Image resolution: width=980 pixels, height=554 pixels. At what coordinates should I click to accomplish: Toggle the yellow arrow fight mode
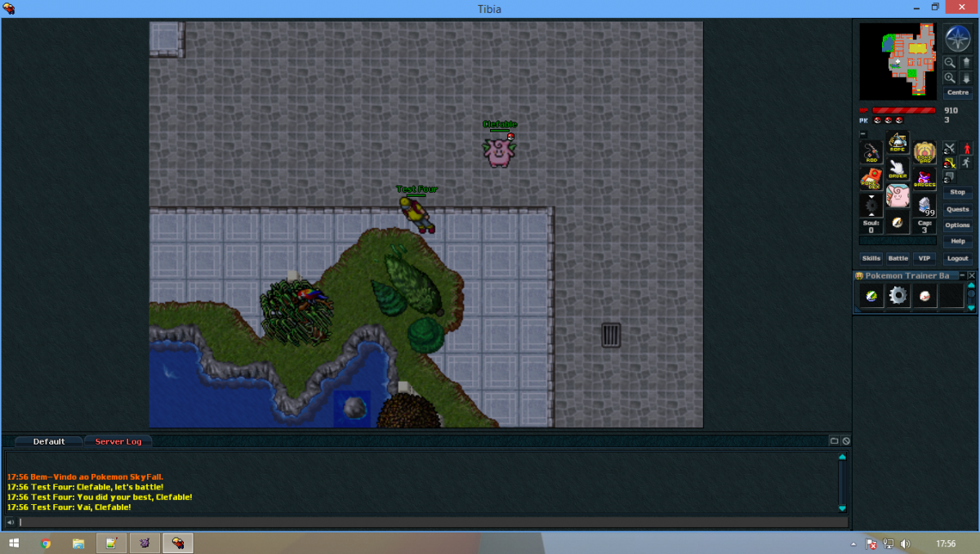(x=951, y=163)
